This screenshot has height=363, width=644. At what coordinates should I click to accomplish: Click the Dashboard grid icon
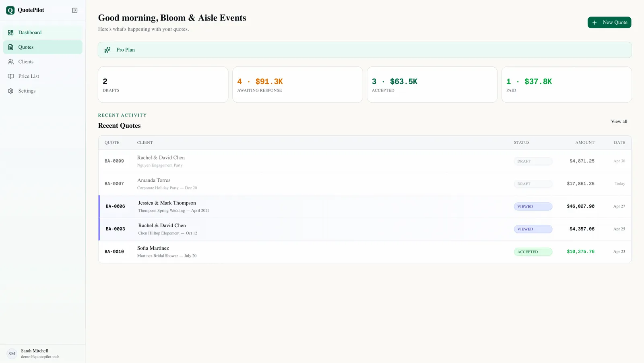click(11, 33)
